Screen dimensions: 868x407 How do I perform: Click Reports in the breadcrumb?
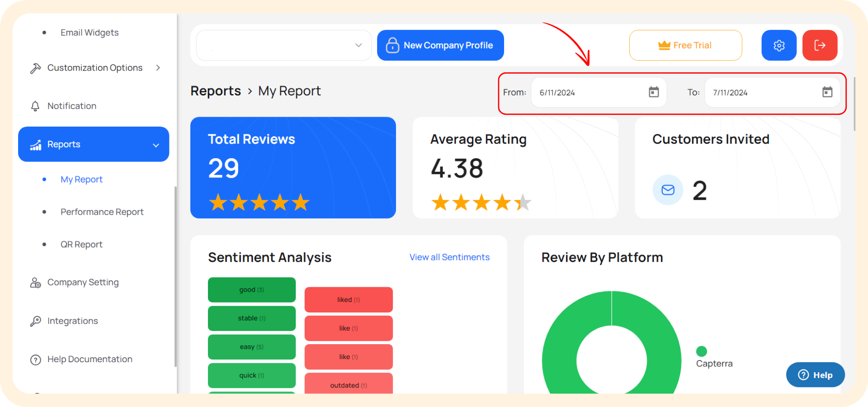(x=216, y=91)
